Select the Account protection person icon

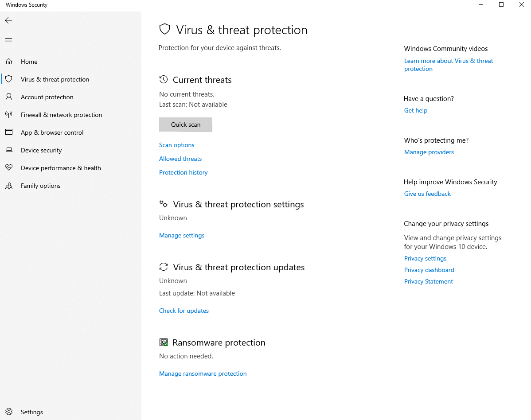(x=9, y=97)
